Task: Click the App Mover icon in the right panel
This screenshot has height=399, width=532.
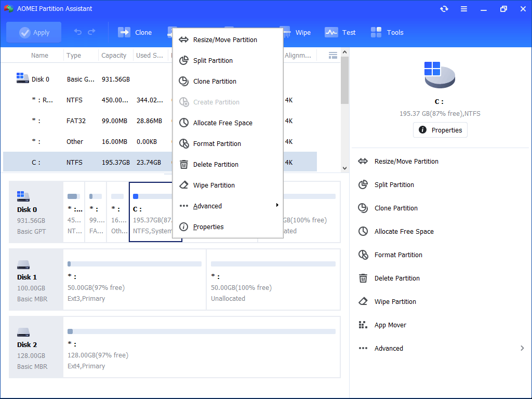Action: pos(363,325)
